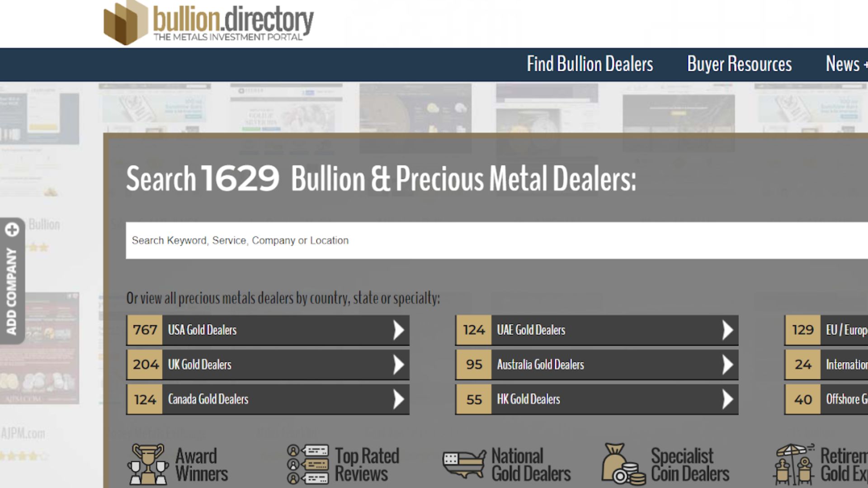Open the News menu
This screenshot has width=868, height=488.
846,64
